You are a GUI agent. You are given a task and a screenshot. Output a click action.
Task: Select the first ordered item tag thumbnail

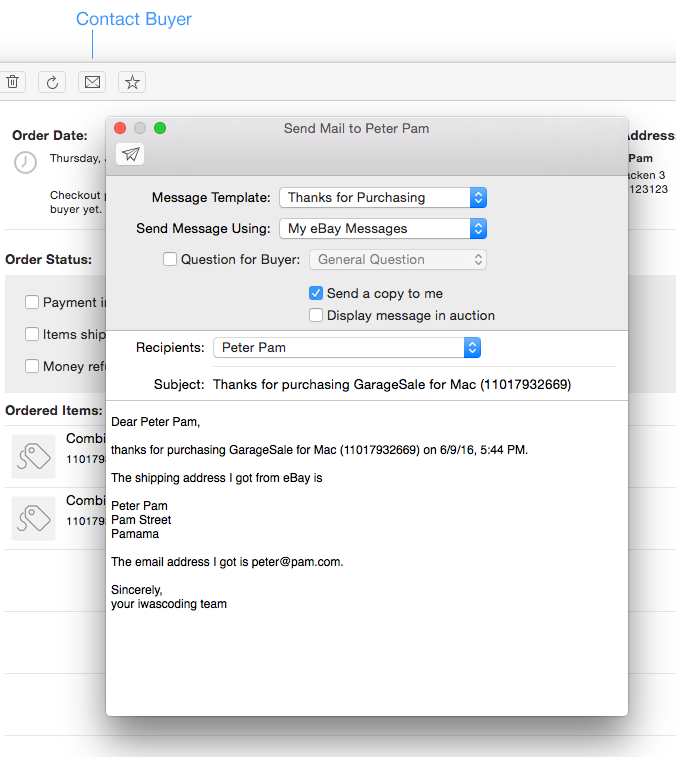(33, 456)
